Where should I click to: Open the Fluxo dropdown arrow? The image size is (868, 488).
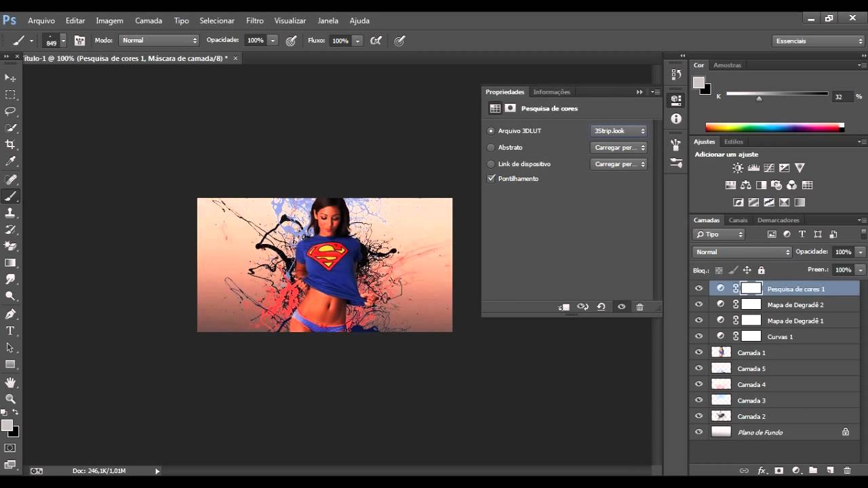point(357,41)
